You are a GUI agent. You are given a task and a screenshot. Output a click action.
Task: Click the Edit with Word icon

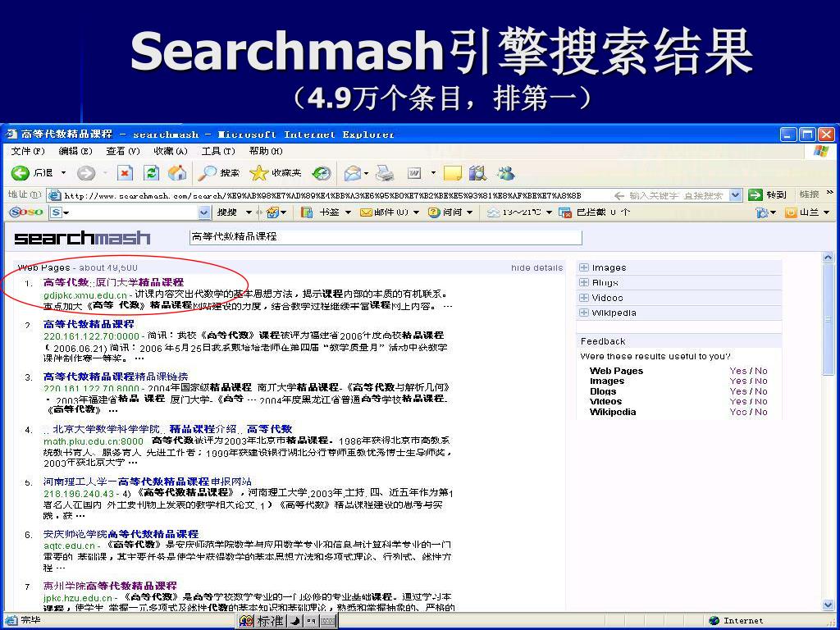(x=414, y=172)
